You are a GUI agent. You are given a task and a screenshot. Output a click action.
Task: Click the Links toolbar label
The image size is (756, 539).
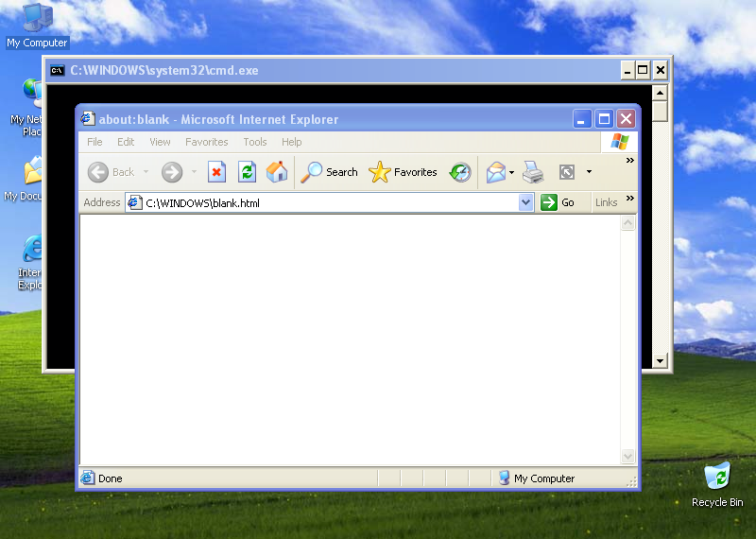606,202
